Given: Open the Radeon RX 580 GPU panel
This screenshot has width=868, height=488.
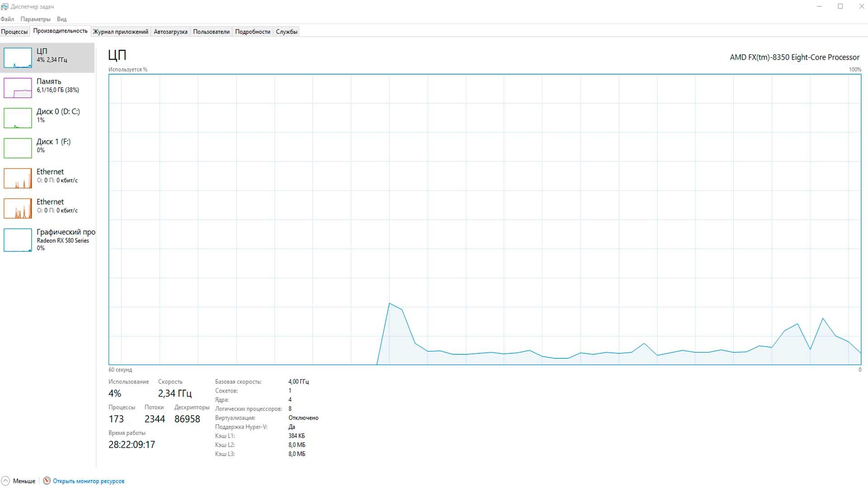Looking at the screenshot, I should coord(18,240).
